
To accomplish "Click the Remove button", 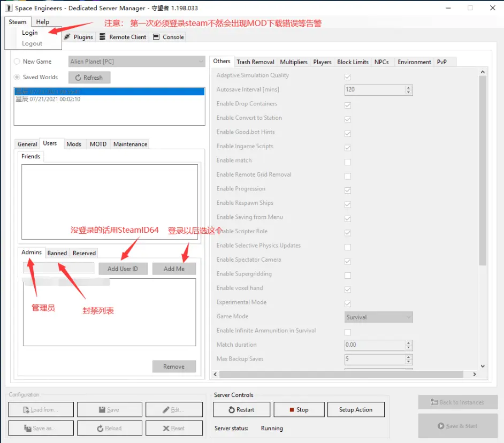I will [x=174, y=366].
